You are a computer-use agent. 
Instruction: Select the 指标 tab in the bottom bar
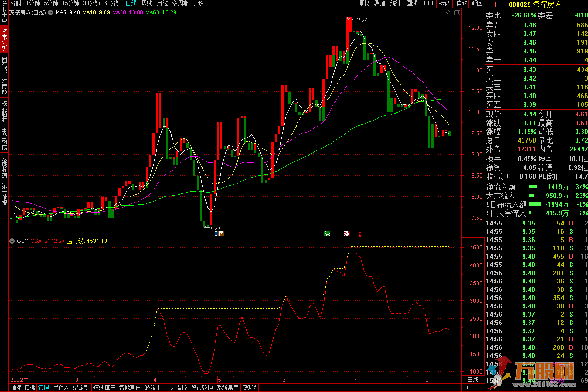point(16,387)
